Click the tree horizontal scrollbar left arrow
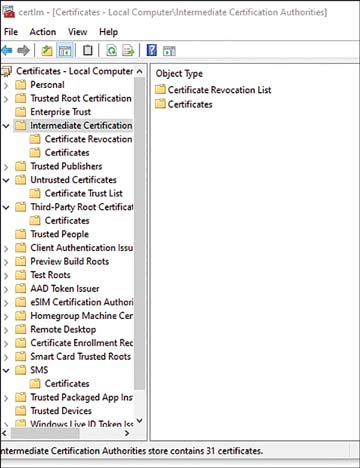360x468 pixels. (5, 433)
